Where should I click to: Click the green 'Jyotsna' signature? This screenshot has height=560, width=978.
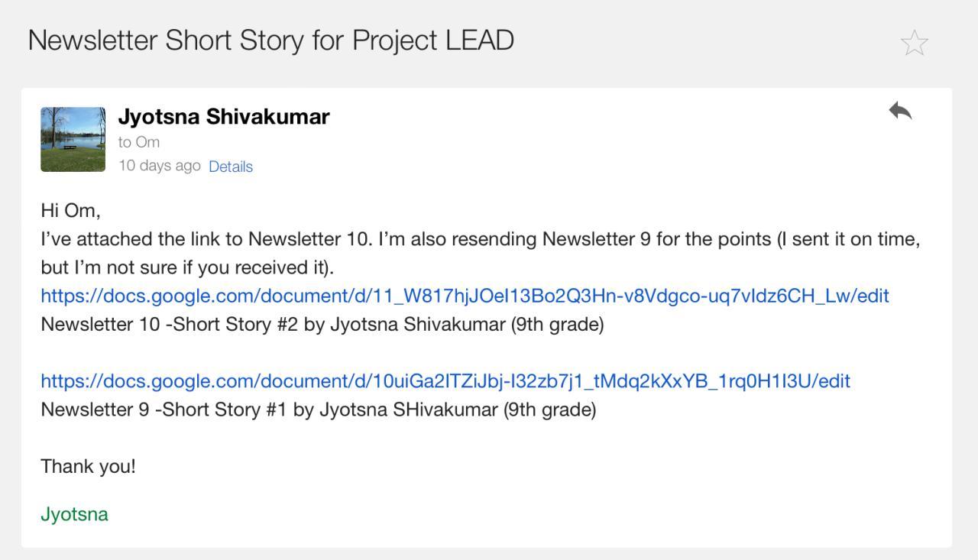[x=74, y=514]
